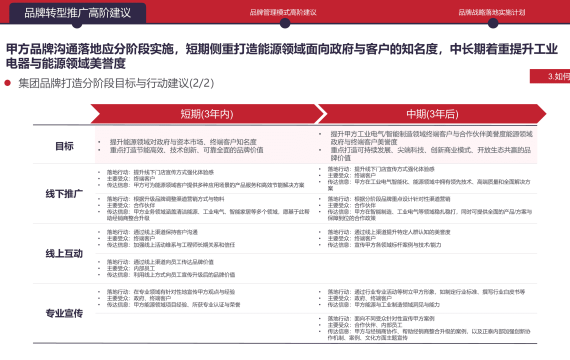The width and height of the screenshot is (570, 360).
Task: Select the 品牌转型推广高阶建议 tab
Action: click(x=77, y=13)
